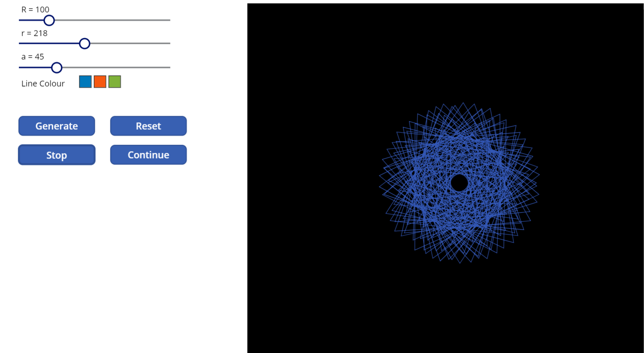Click the Generate button
The width and height of the screenshot is (644, 353).
click(57, 126)
